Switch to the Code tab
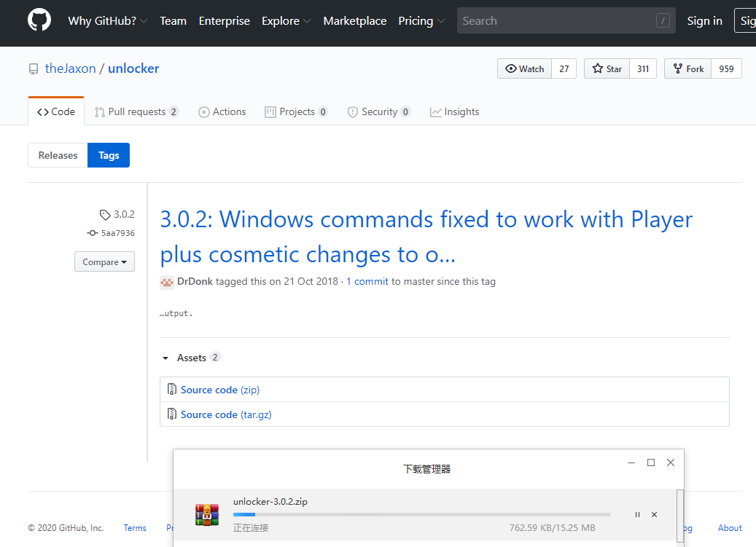This screenshot has height=547, width=756. [x=56, y=111]
